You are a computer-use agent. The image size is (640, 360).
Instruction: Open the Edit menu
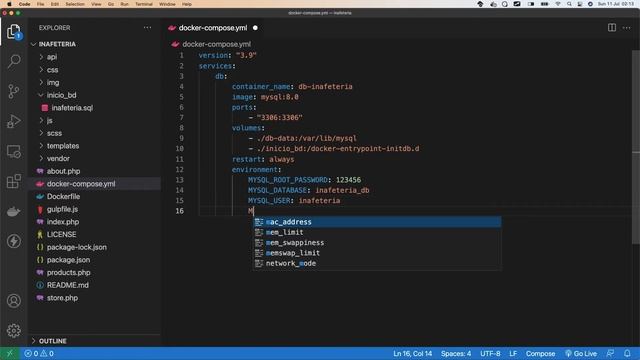(x=55, y=4)
